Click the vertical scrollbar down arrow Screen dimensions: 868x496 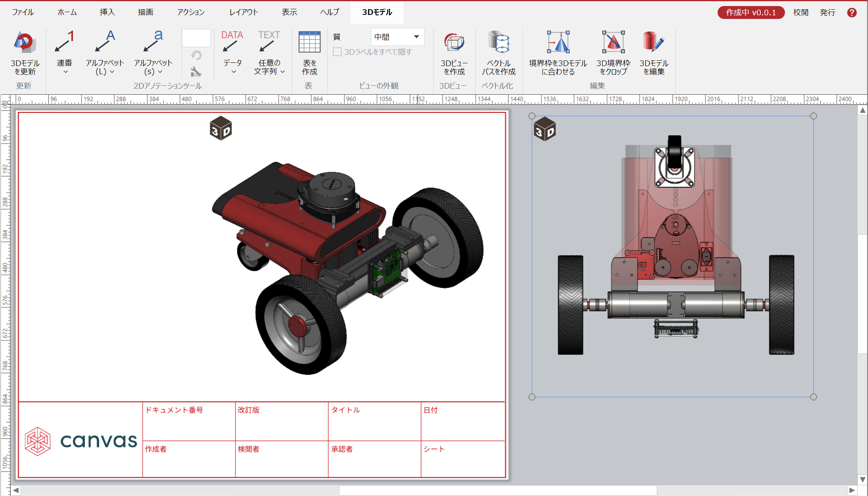pos(863,479)
